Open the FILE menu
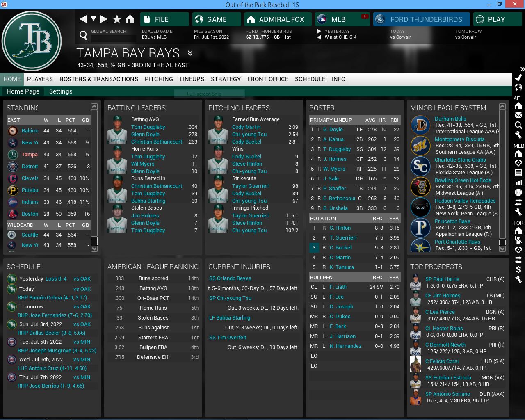This screenshot has height=420, width=525. pos(164,19)
